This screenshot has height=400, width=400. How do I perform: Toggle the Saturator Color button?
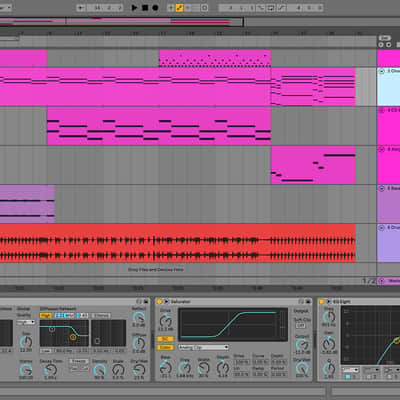pyautogui.click(x=165, y=347)
